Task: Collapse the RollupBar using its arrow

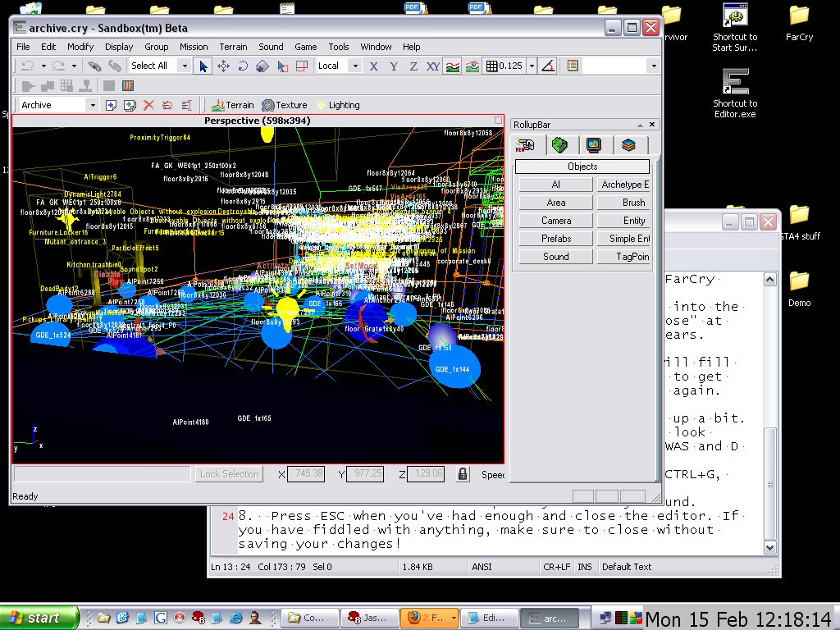Action: 640,125
